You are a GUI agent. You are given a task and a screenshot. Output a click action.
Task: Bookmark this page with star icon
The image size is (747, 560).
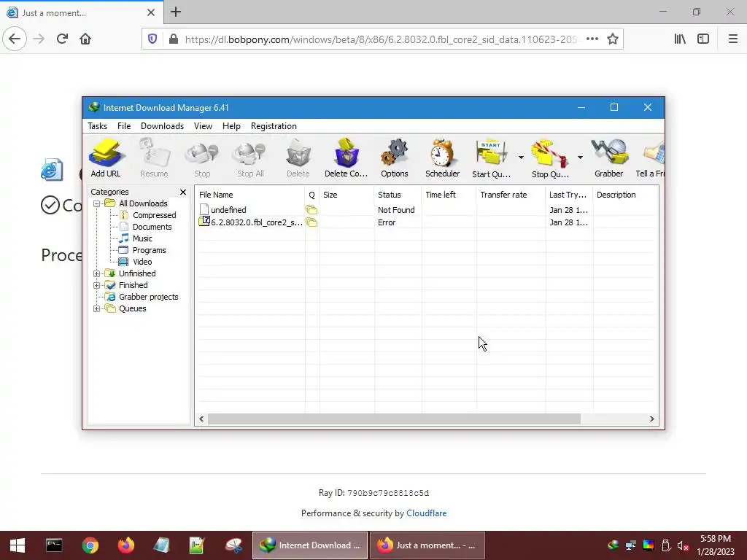click(x=613, y=39)
